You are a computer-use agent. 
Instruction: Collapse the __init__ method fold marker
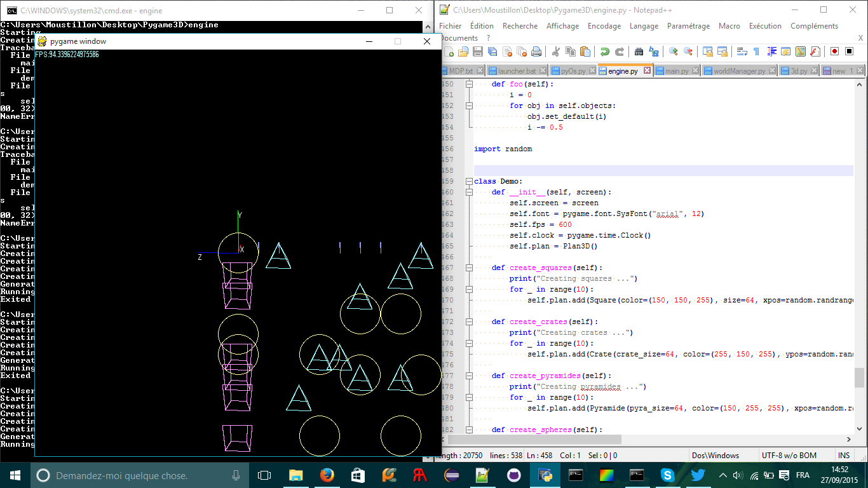[469, 192]
